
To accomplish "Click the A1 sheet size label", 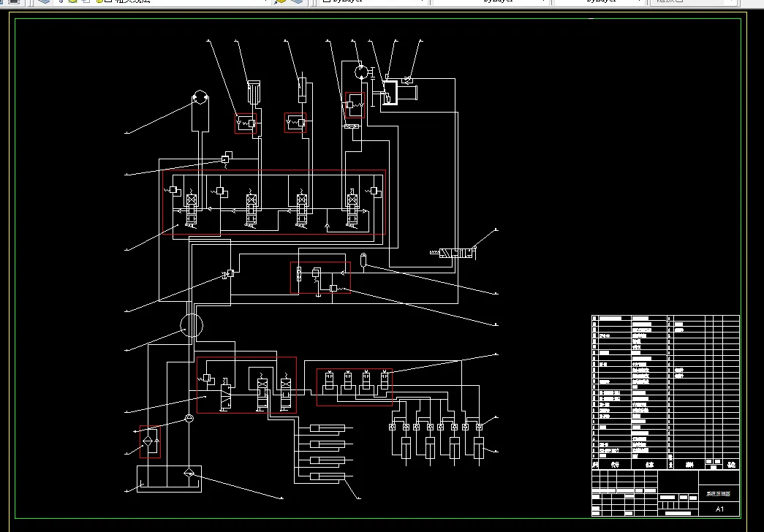I will [x=719, y=509].
